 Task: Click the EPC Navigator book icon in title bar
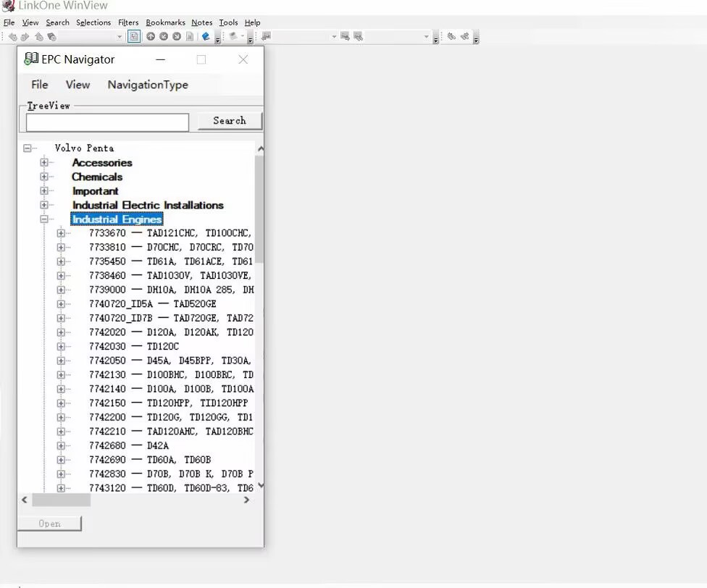coord(31,59)
